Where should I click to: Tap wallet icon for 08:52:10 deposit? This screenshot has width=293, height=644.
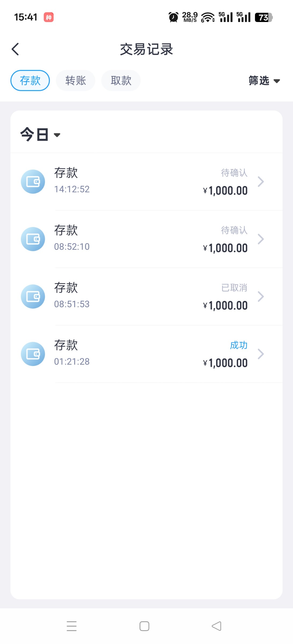pos(33,239)
